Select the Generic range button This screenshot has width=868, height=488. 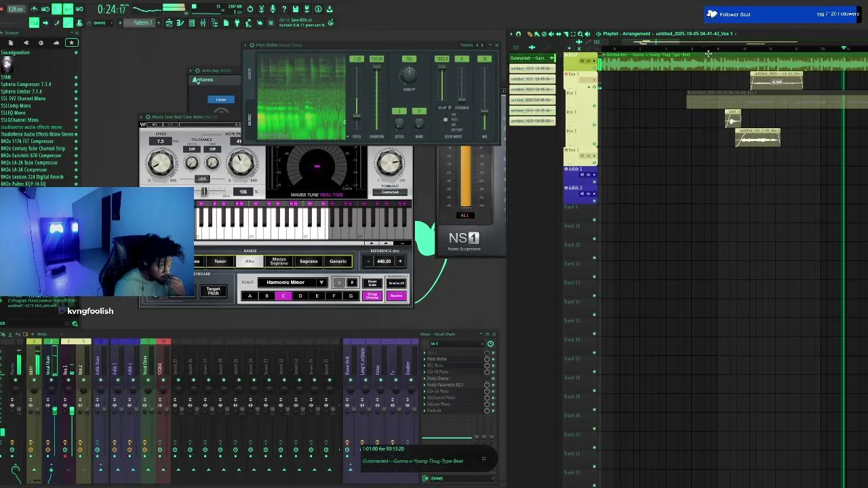[338, 261]
